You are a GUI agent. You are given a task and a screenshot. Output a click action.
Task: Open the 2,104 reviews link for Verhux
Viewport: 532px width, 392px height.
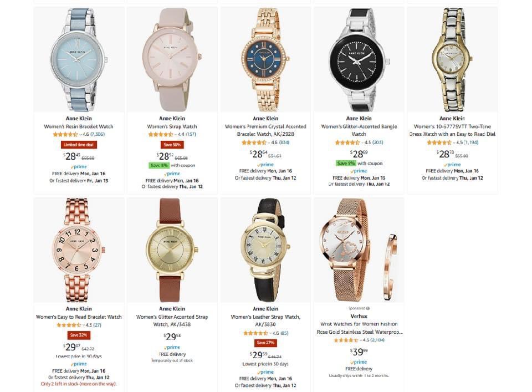click(377, 340)
